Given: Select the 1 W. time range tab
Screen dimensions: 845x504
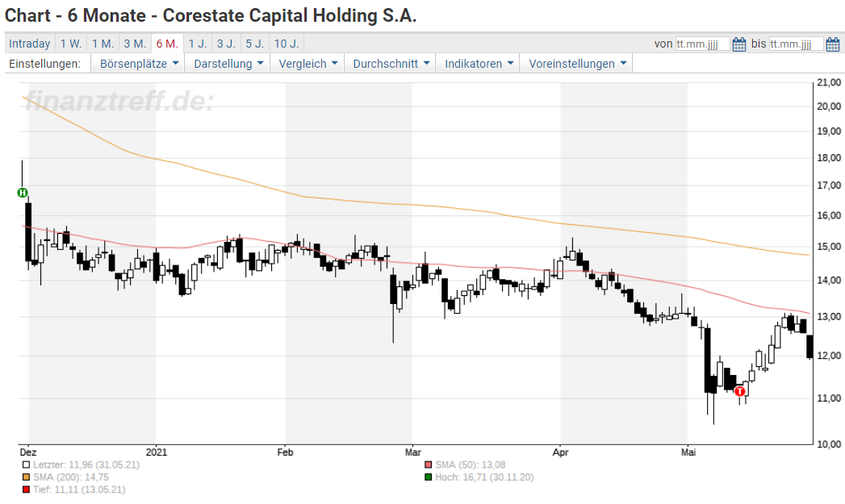Looking at the screenshot, I should [x=70, y=44].
